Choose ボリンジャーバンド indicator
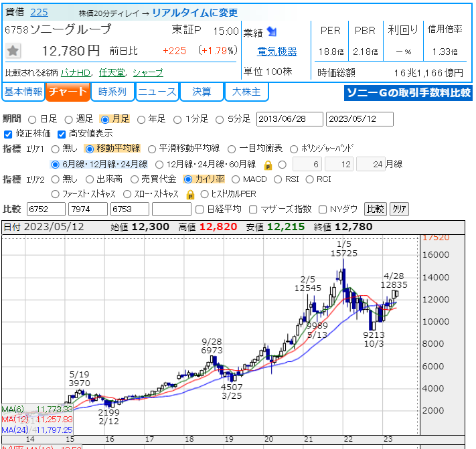 click(x=294, y=149)
